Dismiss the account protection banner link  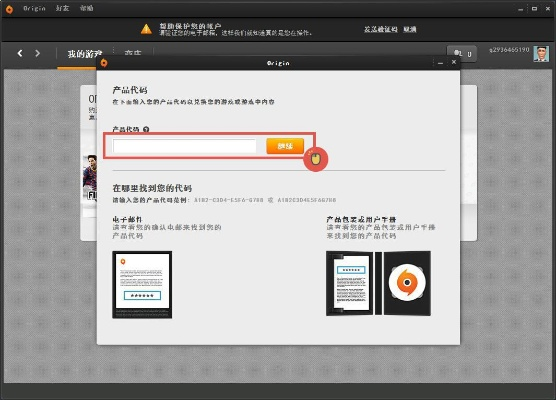(410, 29)
